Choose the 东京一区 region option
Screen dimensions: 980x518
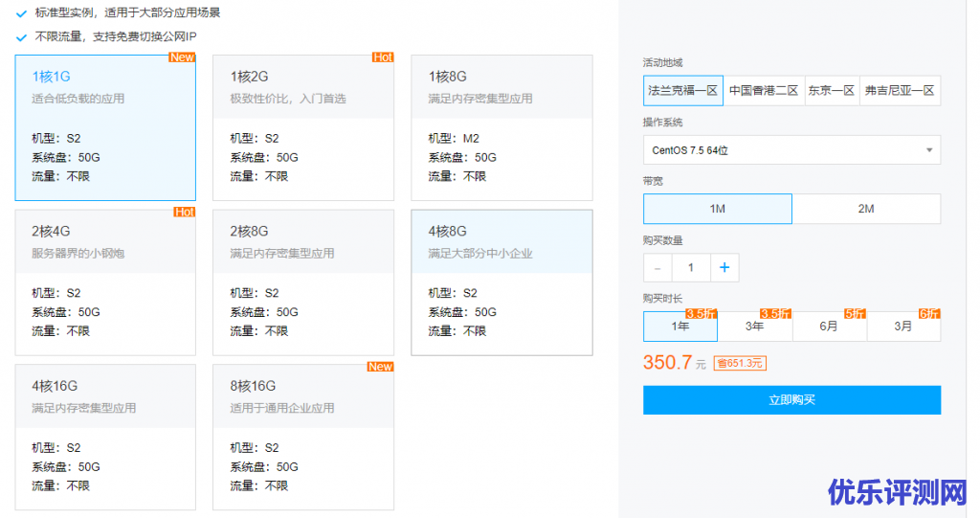click(832, 91)
